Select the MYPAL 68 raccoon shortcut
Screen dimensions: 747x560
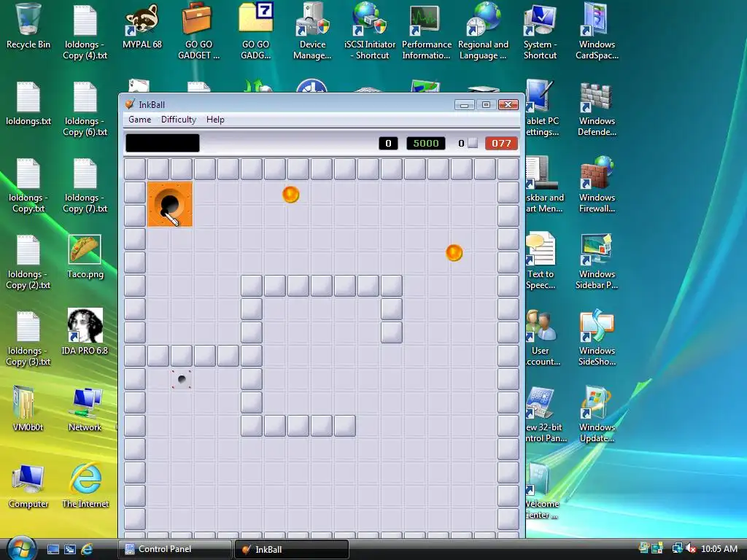click(x=142, y=26)
